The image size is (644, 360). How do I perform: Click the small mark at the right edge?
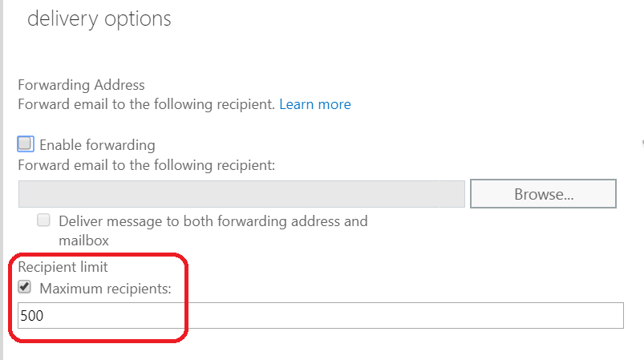click(x=642, y=142)
